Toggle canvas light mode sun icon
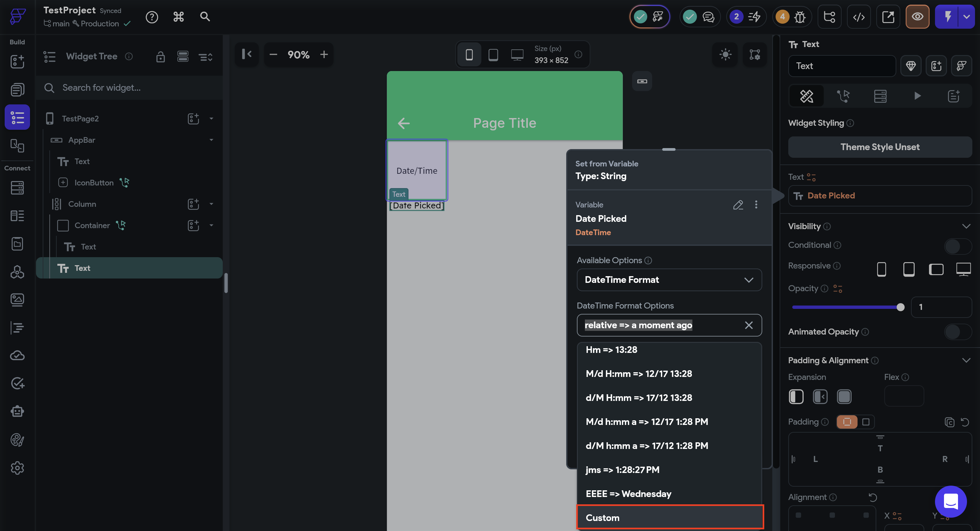Screen dimensions: 980x531 [x=725, y=54]
